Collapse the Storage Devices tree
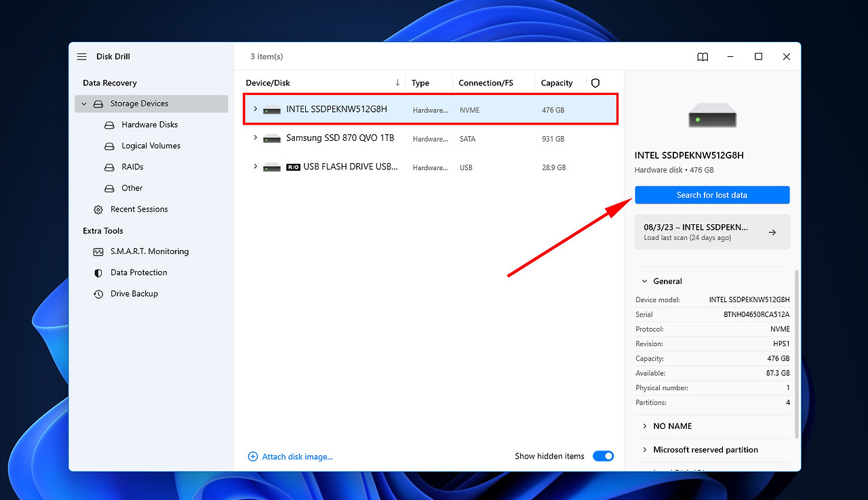 (x=84, y=104)
